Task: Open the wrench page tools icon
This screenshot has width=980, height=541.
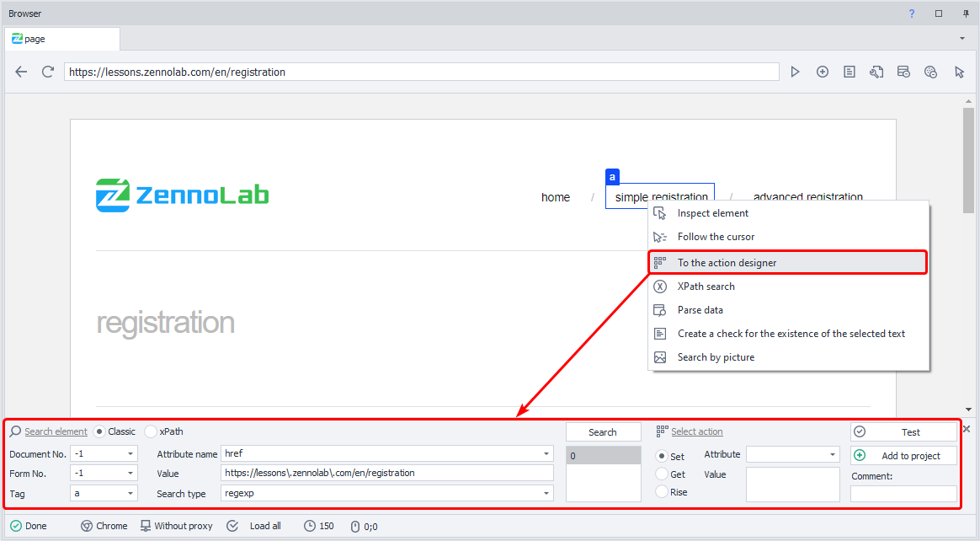Action: pyautogui.click(x=876, y=72)
